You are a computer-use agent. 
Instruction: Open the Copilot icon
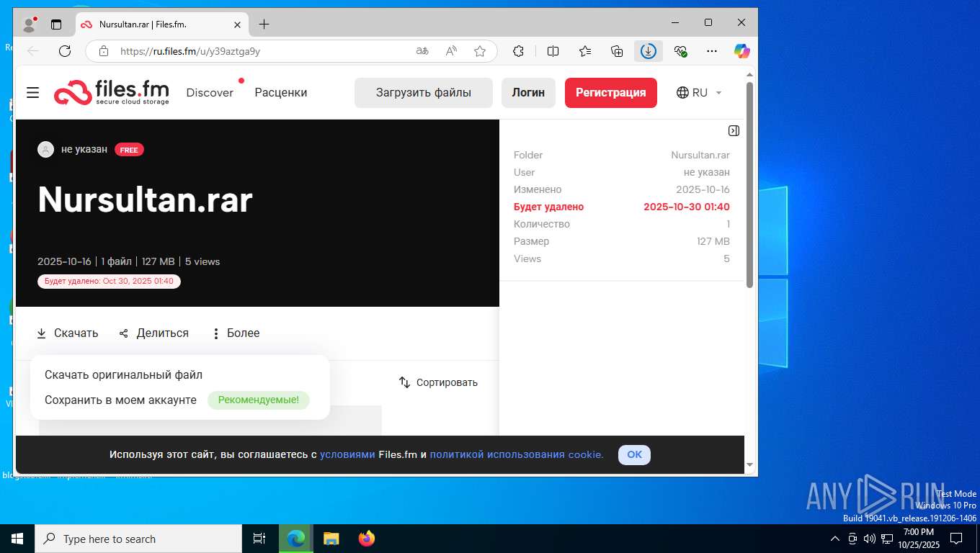point(742,51)
